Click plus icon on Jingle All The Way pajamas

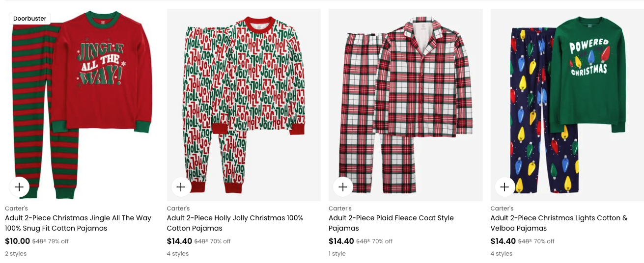19,187
